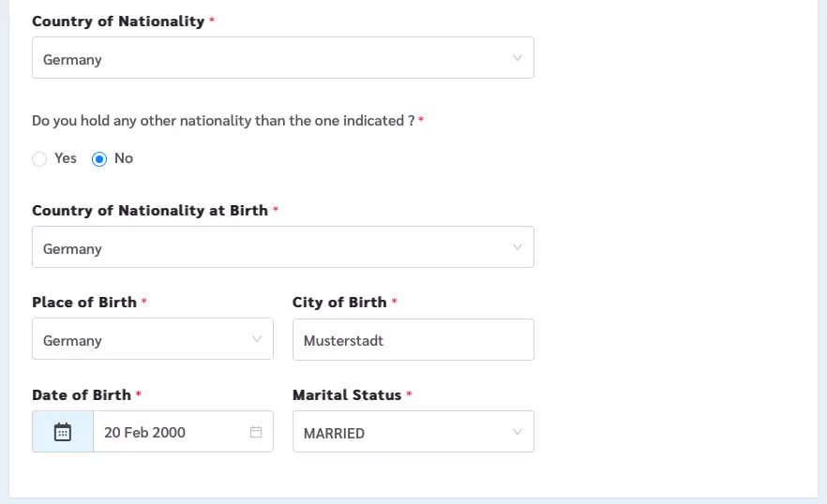Viewport: 827px width, 504px height.
Task: Click the date field showing 20 Feb 2000
Action: tap(184, 432)
